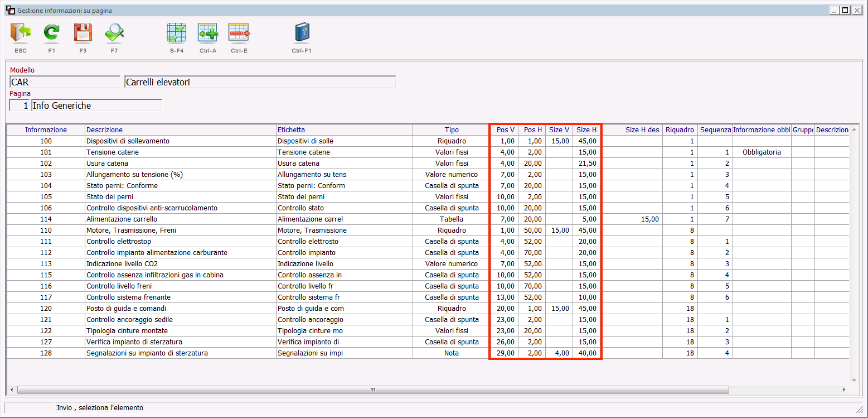Image resolution: width=868 pixels, height=418 pixels.
Task: Click Informazione cell 128
Action: click(x=46, y=353)
